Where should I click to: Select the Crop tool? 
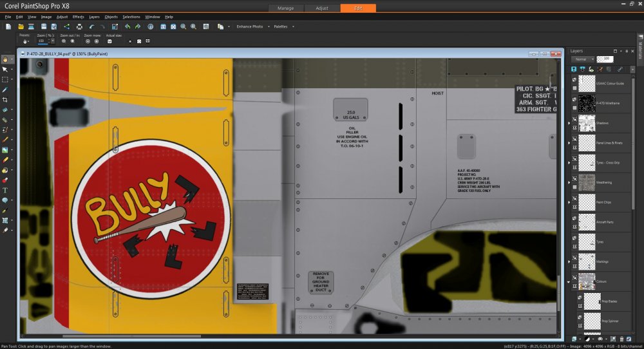click(x=5, y=100)
